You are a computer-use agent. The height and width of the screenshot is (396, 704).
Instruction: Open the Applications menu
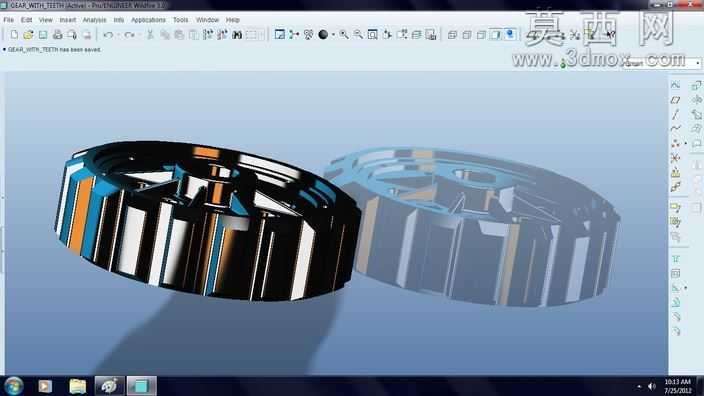coord(148,20)
